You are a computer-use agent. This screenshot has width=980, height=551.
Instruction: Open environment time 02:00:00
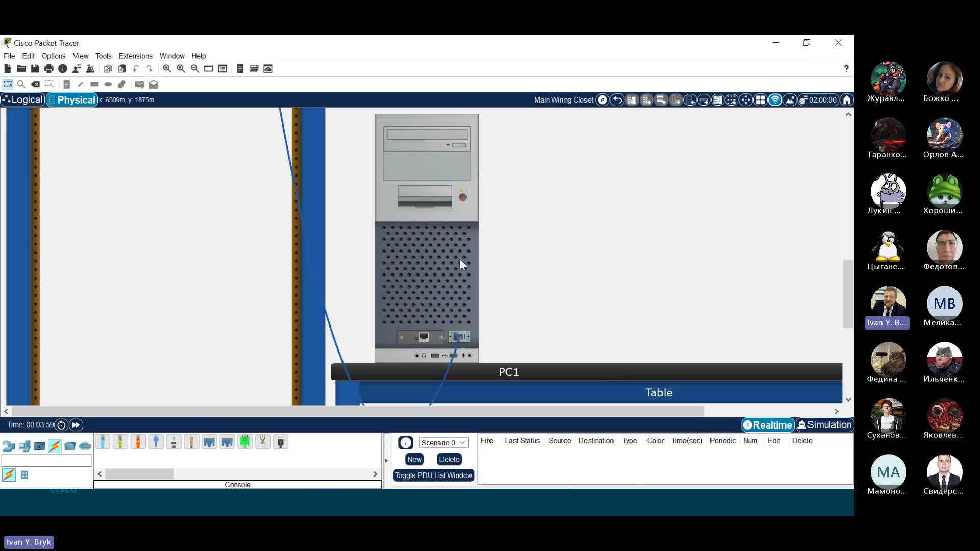pos(818,100)
